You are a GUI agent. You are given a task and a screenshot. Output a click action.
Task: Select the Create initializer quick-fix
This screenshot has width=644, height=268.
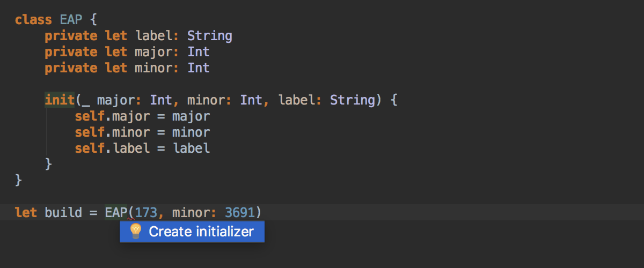(x=192, y=232)
